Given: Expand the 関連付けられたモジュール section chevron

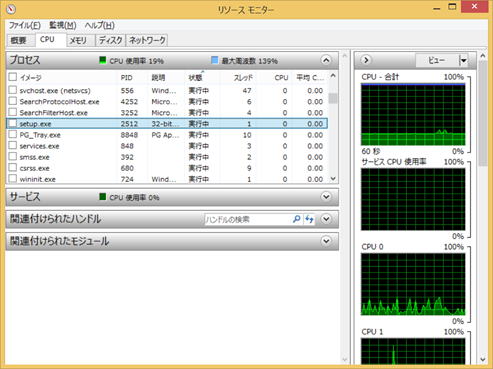Looking at the screenshot, I should tap(326, 241).
